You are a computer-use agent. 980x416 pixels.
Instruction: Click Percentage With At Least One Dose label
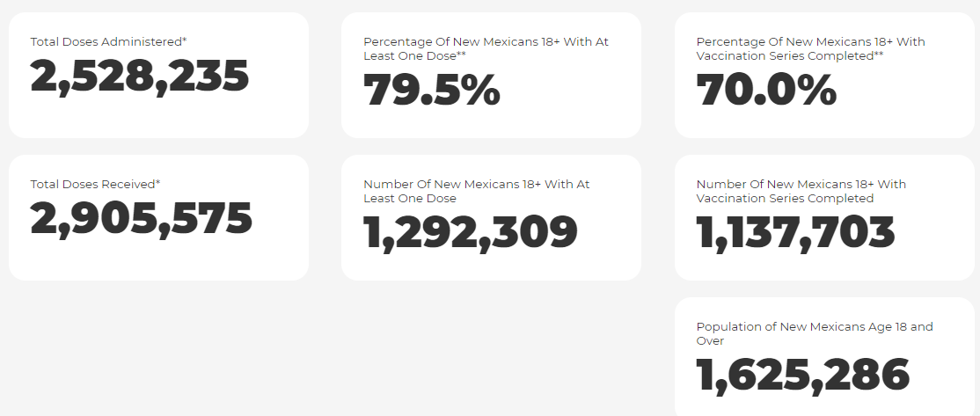[x=486, y=48]
